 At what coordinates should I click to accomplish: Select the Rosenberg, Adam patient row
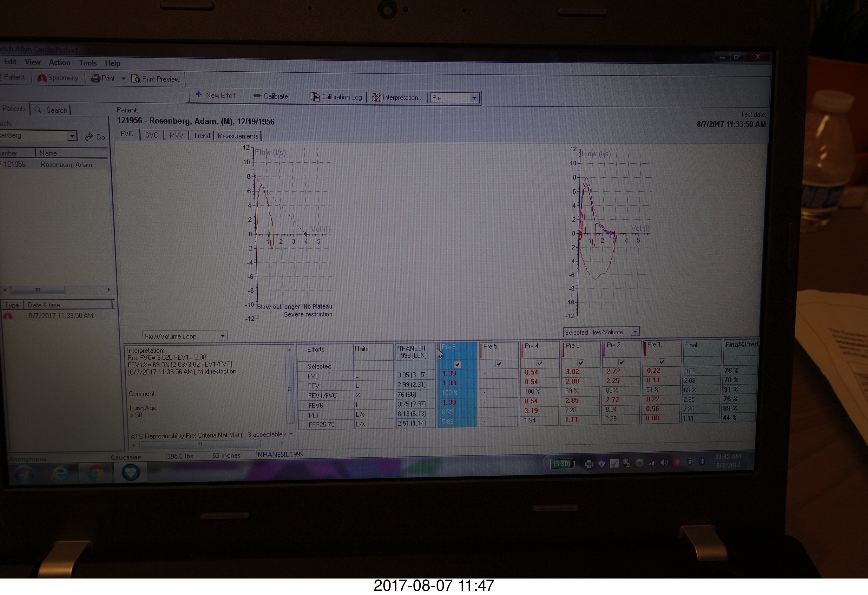point(66,165)
